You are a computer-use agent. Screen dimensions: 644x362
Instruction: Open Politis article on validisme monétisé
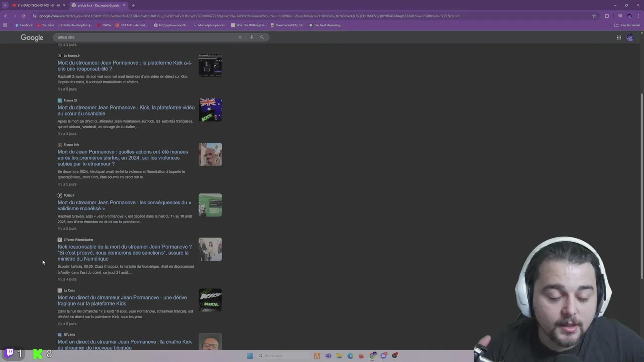click(x=124, y=205)
